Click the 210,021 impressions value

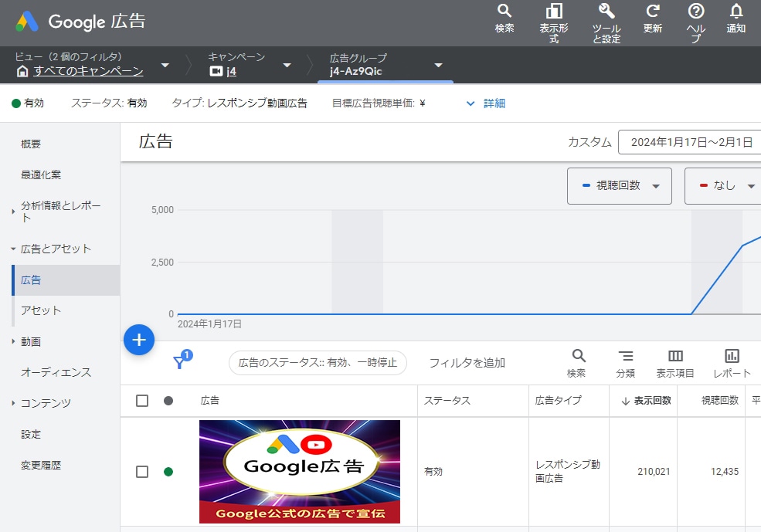654,471
